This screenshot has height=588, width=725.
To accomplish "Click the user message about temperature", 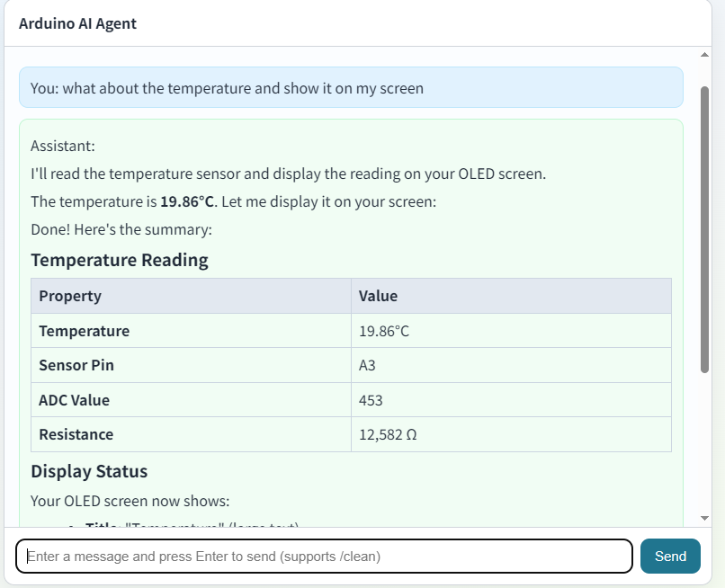I will 351,87.
